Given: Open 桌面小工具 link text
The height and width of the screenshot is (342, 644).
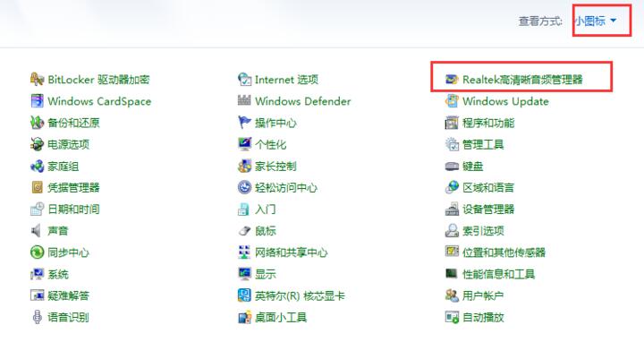Looking at the screenshot, I should pos(281,317).
